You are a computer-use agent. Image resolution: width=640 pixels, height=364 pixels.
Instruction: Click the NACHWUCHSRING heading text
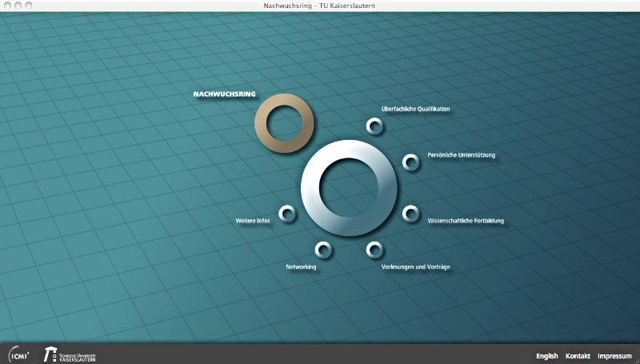pyautogui.click(x=225, y=94)
